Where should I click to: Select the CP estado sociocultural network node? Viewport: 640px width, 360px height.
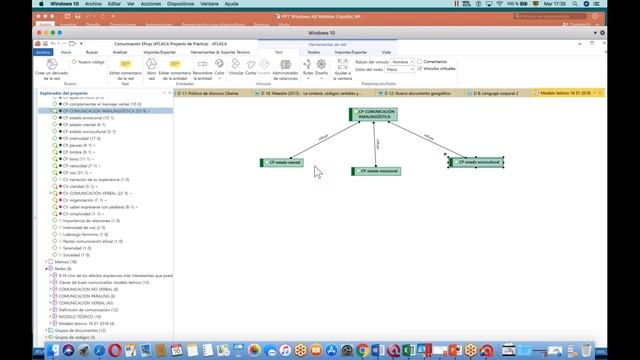tap(476, 162)
